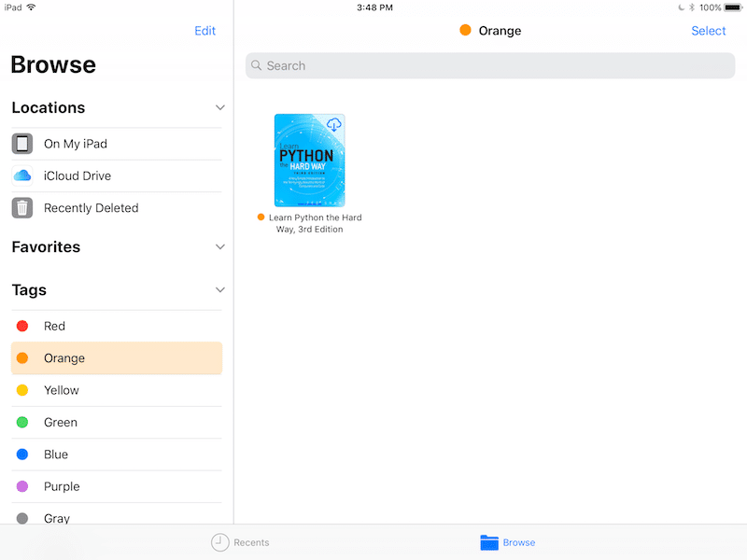Click the iCloud download icon on Python book

coord(334,125)
